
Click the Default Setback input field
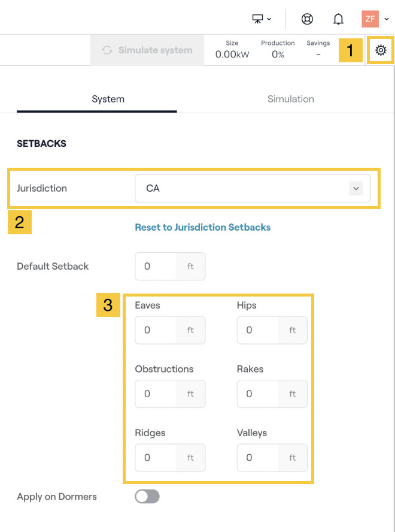tap(156, 267)
